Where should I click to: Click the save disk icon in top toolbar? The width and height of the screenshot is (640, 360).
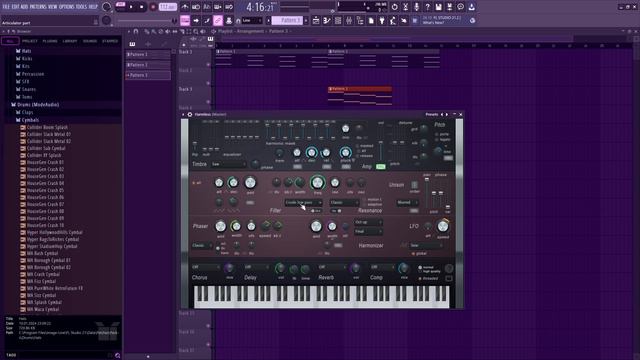tap(438, 7)
